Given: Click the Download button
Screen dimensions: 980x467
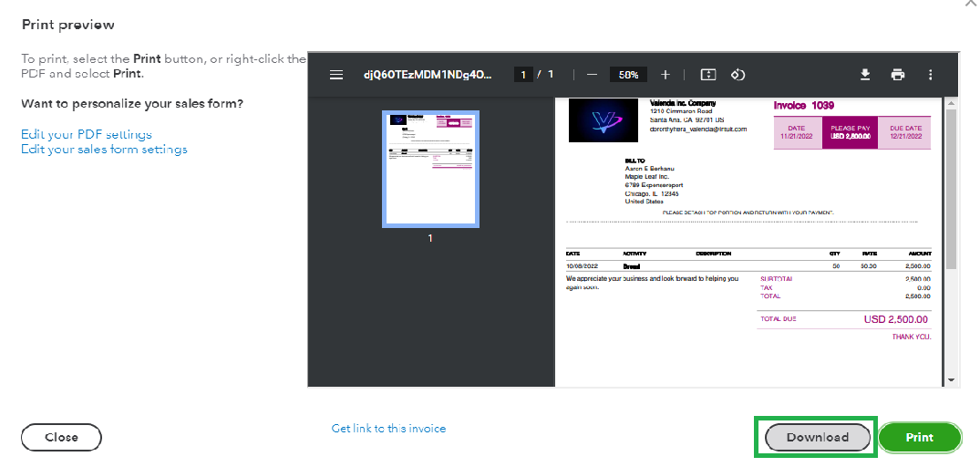Looking at the screenshot, I should [818, 437].
